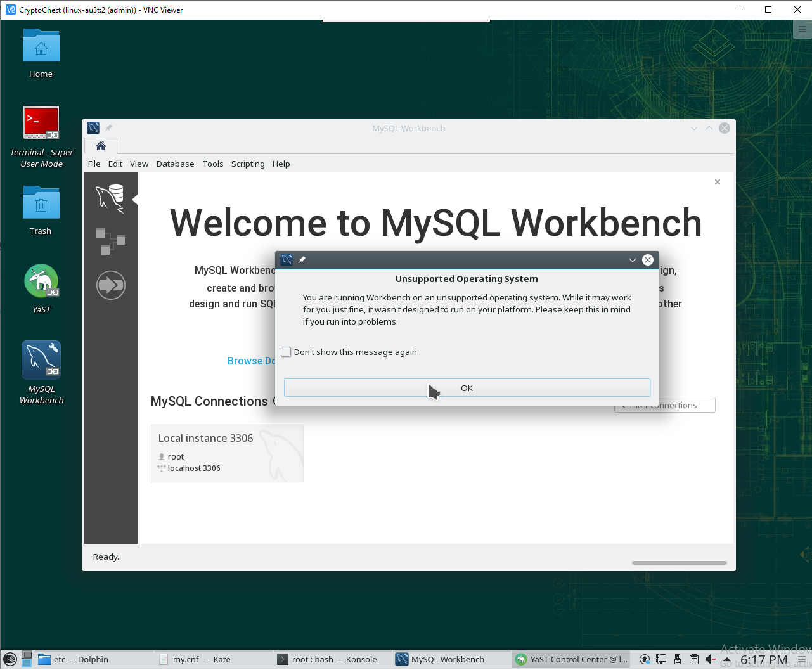Screen dimensions: 812x670
Task: Open the Tools menu
Action: click(213, 164)
